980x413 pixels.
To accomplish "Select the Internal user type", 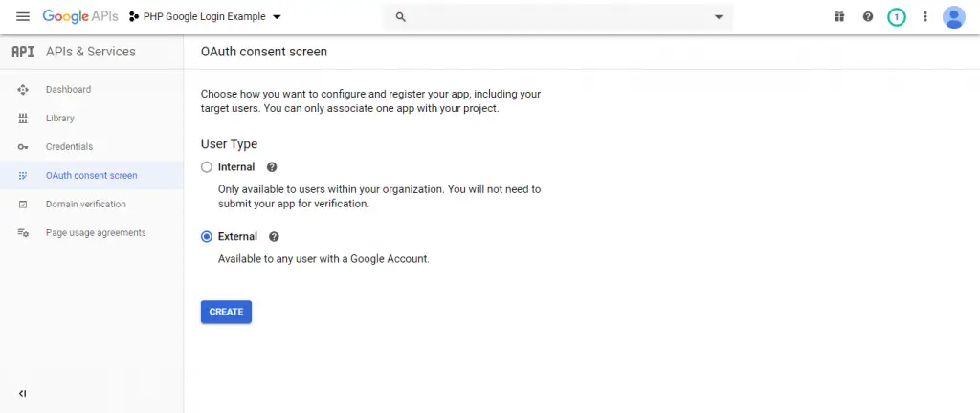I will [x=207, y=167].
